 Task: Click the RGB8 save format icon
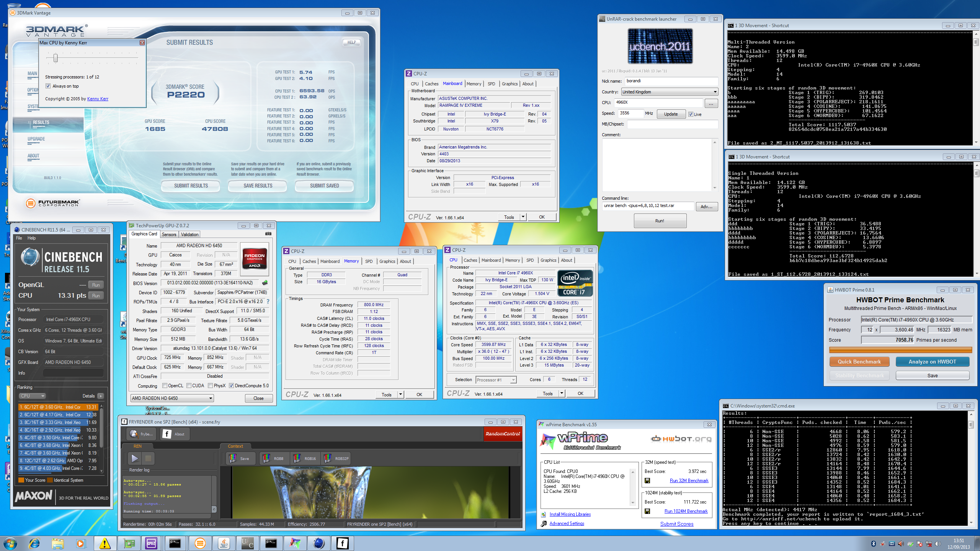pos(266,458)
